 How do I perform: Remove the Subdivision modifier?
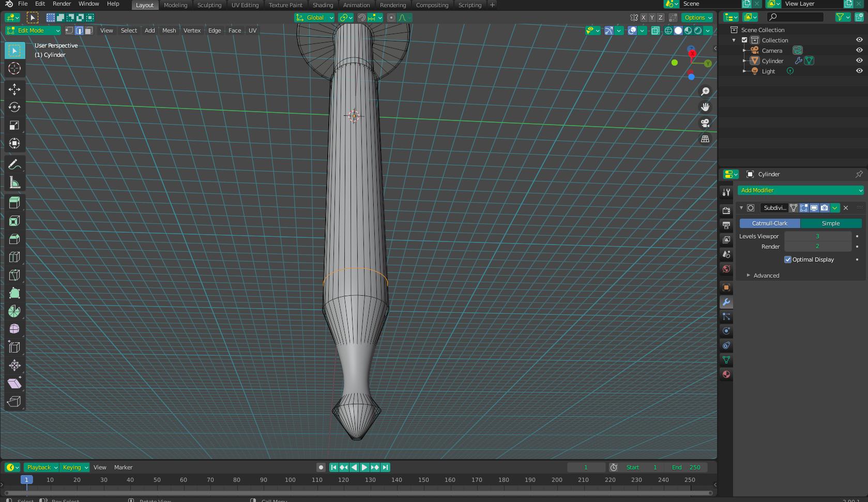(846, 208)
